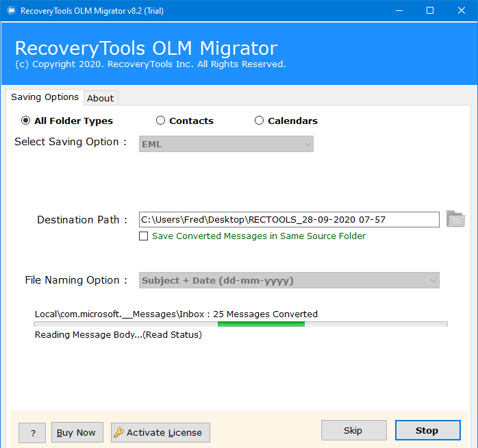Viewport: 478px width, 448px height.
Task: Close the OLM Migrator window
Action: pos(462,11)
